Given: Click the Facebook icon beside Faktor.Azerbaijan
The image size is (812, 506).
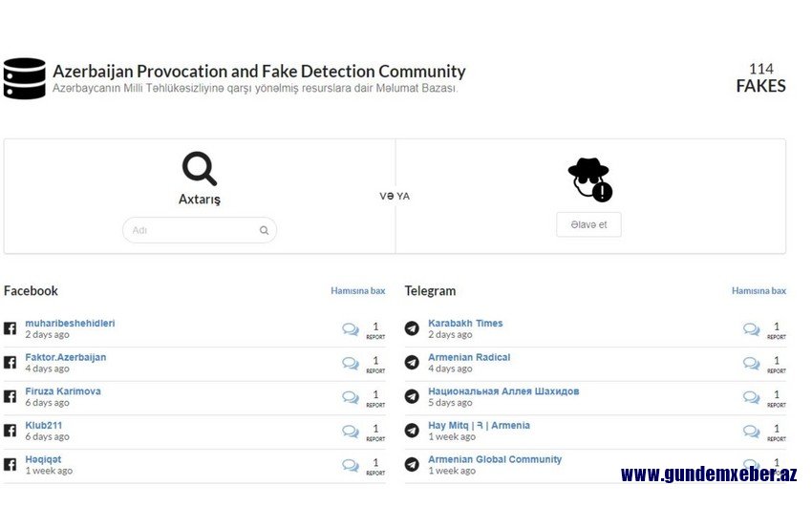Looking at the screenshot, I should coord(10,363).
